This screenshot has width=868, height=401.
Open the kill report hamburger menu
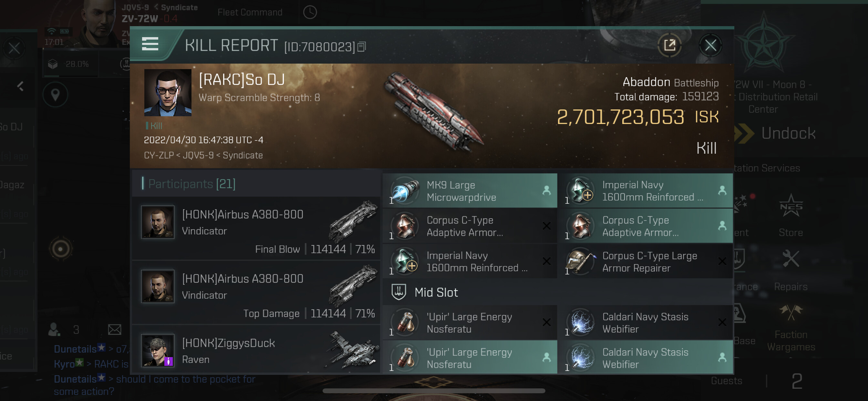click(150, 44)
